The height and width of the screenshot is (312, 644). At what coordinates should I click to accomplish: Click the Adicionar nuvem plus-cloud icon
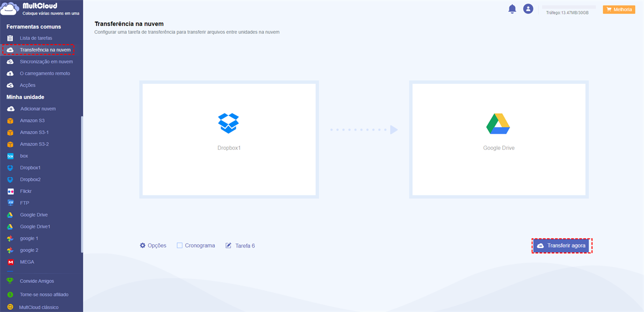[x=10, y=109]
